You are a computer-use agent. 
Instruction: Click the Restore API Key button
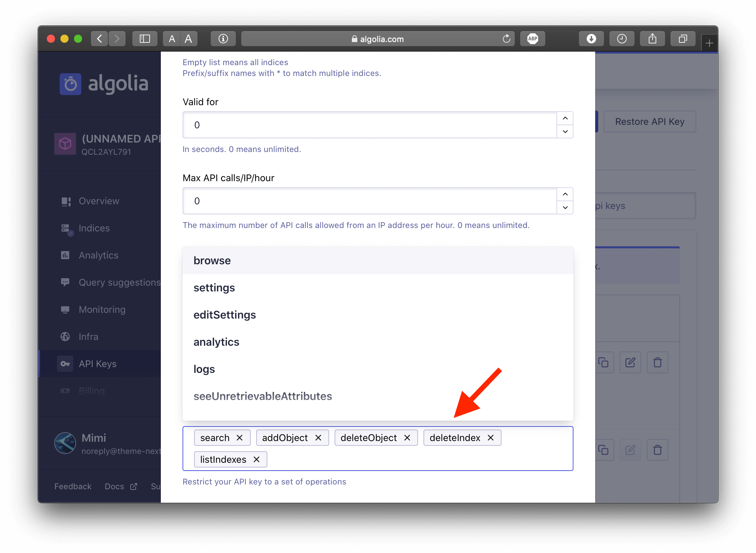point(649,121)
